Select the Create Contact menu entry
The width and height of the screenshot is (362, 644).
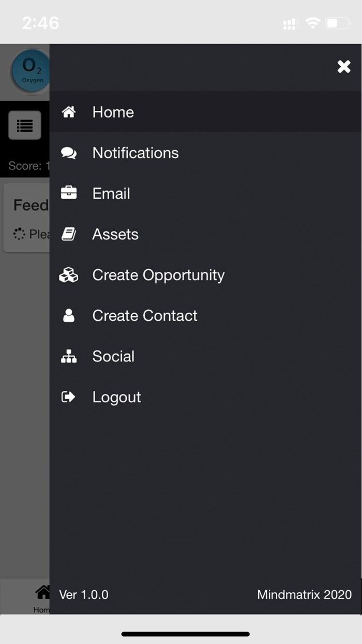point(145,316)
